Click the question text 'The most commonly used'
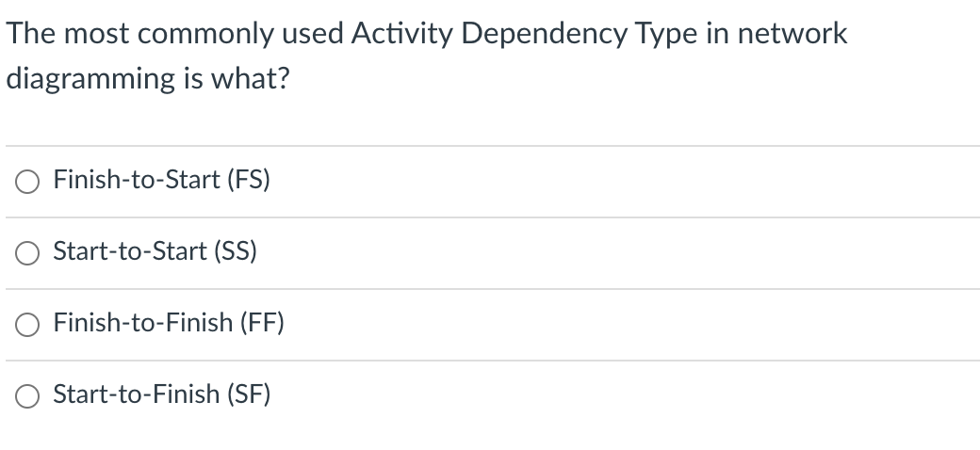Viewport: 980px width, 450px height. tap(175, 34)
